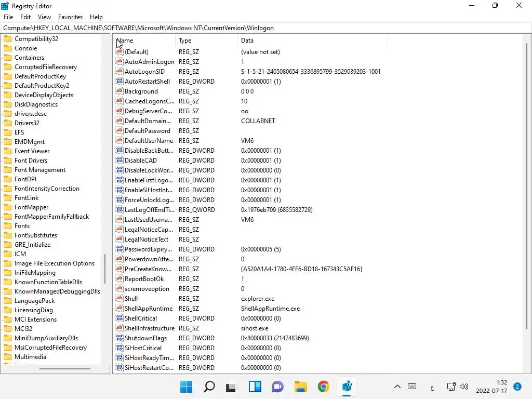The height and width of the screenshot is (399, 532).
Task: Click the values pane vertical scrollbar
Action: [527, 185]
